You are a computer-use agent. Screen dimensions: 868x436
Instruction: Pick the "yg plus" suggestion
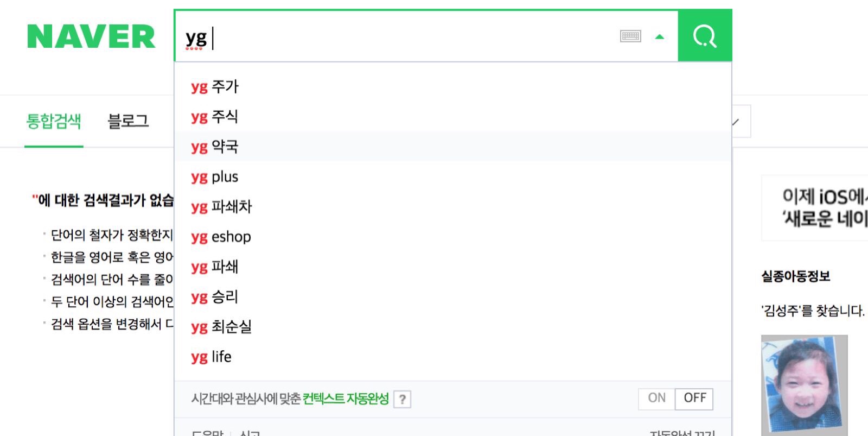click(x=215, y=177)
